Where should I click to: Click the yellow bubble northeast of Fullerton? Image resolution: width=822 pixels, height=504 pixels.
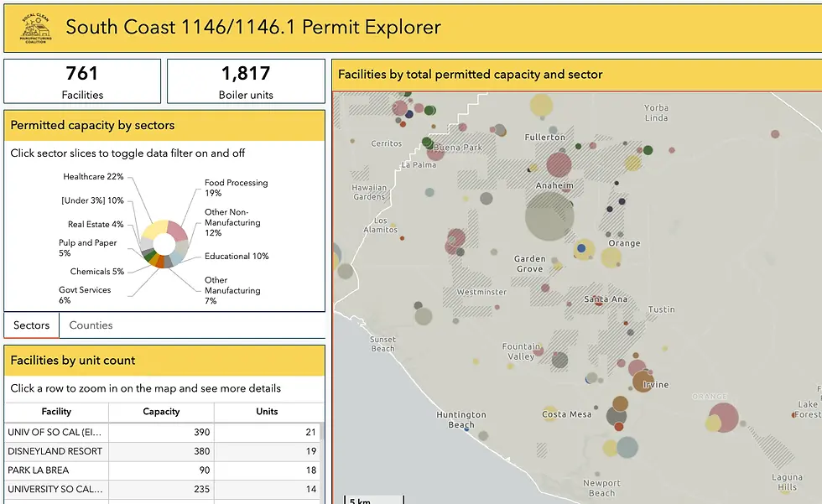pos(541,106)
